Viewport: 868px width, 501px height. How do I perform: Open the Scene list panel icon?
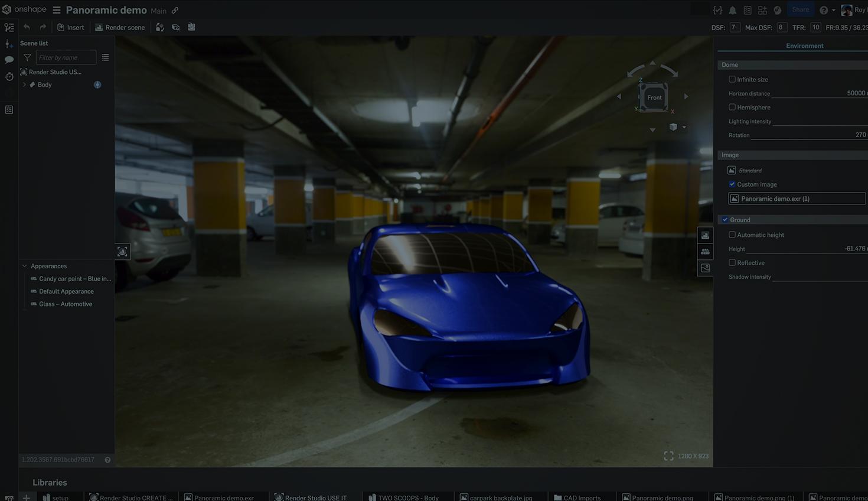pos(9,27)
